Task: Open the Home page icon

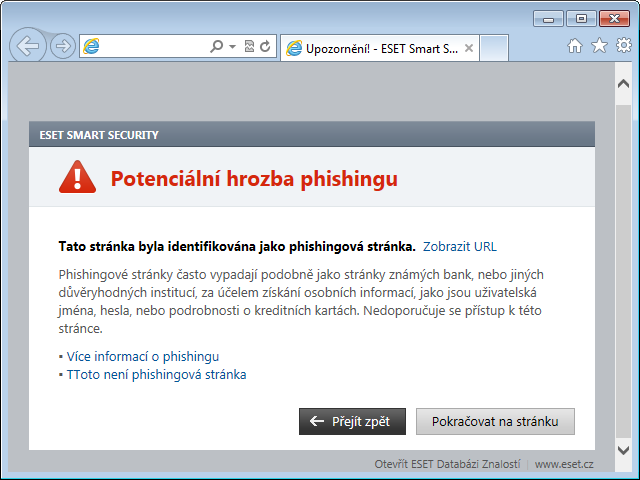Action: coord(575,46)
